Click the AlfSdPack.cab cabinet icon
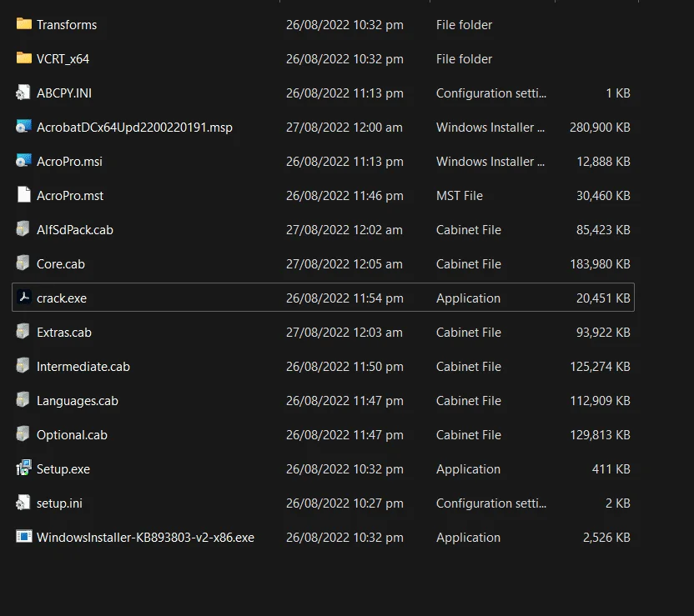The width and height of the screenshot is (694, 616). pyautogui.click(x=23, y=229)
